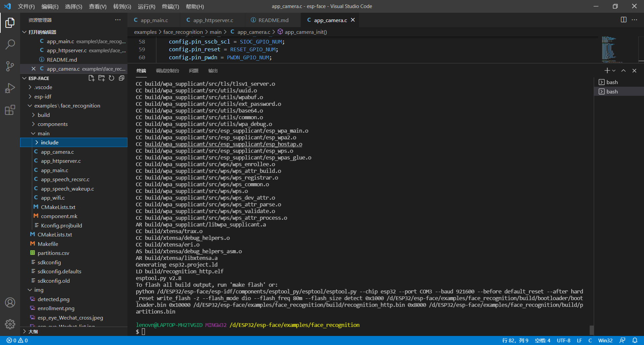
Task: Click the line and column indicator
Action: (x=515, y=340)
